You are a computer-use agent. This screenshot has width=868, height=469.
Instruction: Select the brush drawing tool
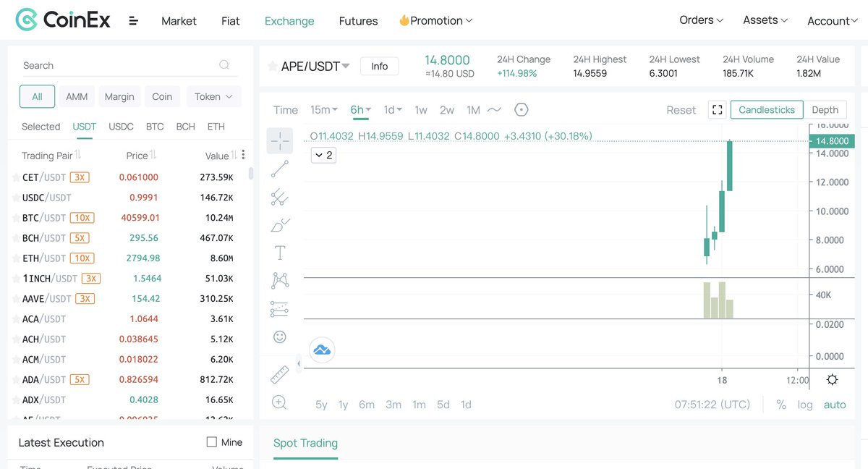(x=280, y=225)
